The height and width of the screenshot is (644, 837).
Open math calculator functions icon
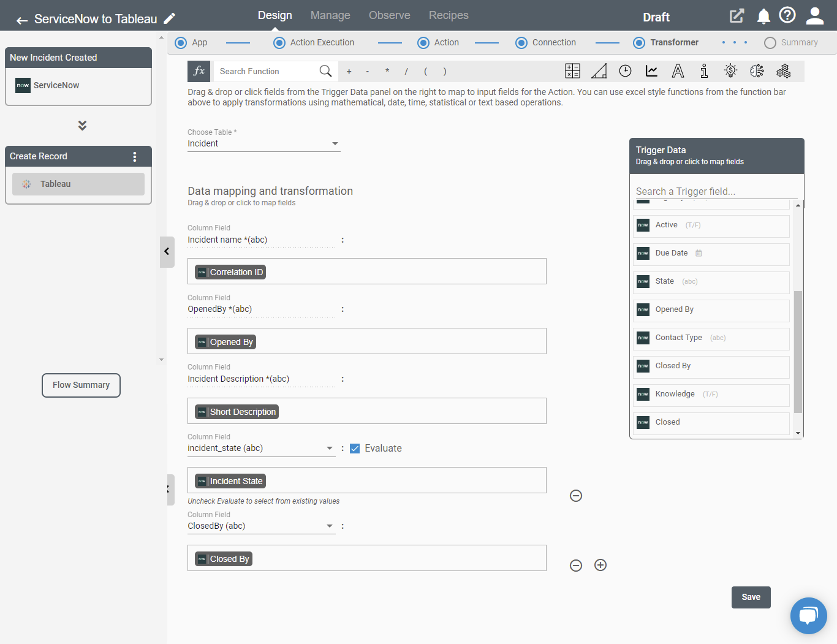(x=572, y=71)
